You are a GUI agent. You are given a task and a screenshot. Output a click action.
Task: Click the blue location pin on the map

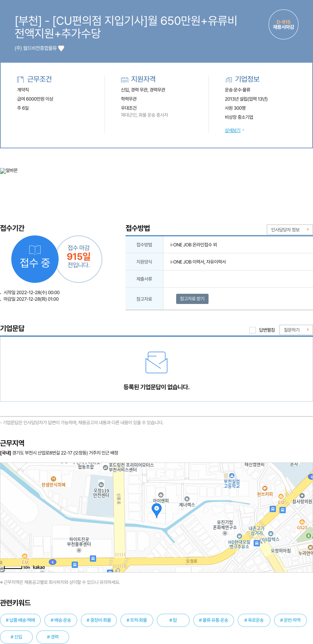click(156, 510)
